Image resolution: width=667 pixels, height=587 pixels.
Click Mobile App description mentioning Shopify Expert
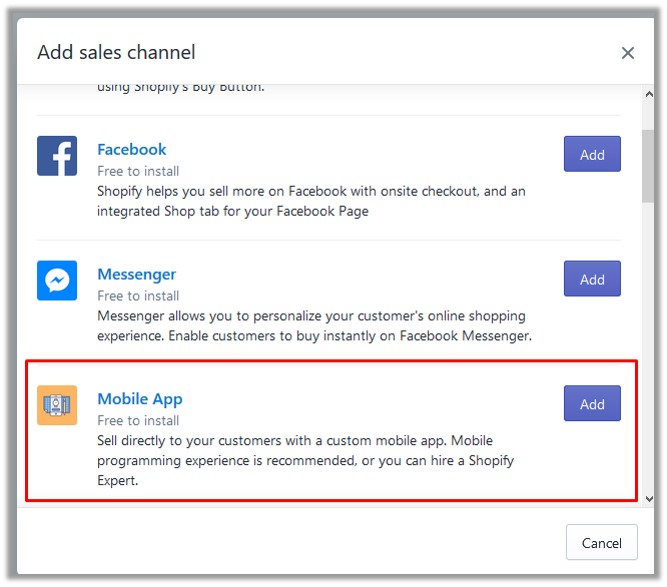(305, 460)
